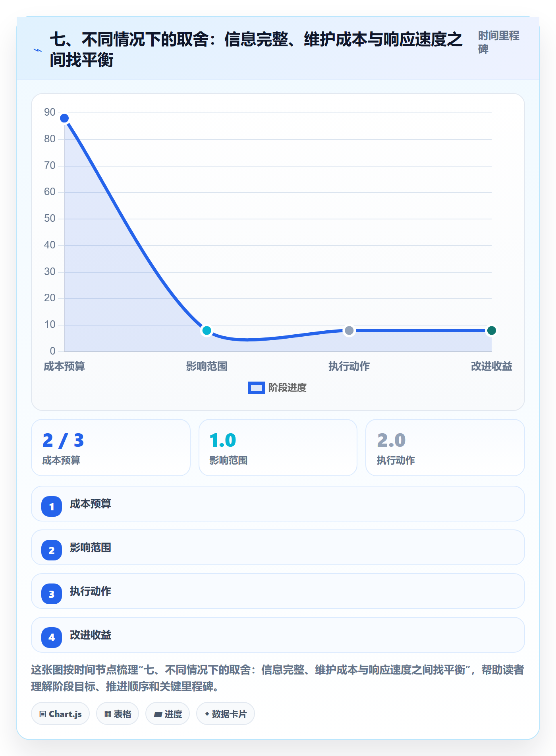Select the 改进收益 step row text

pyautogui.click(x=91, y=635)
